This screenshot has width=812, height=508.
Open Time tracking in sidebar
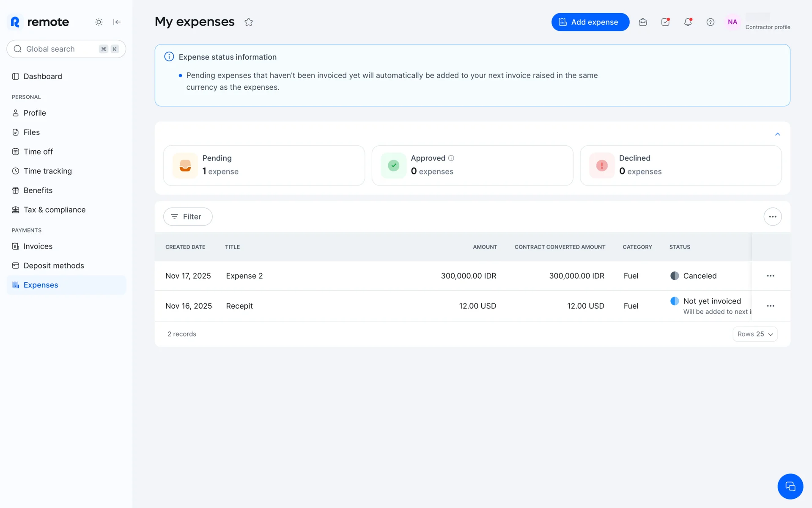click(47, 171)
